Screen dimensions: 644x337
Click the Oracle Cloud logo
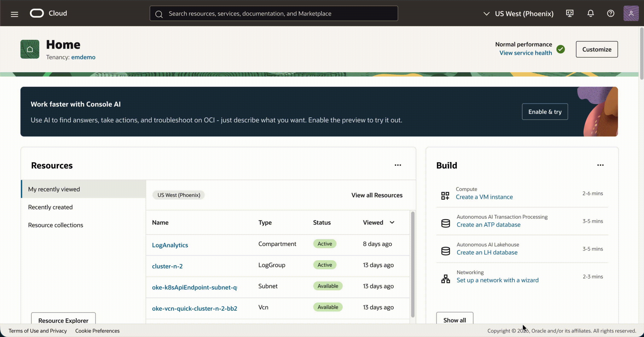[48, 13]
